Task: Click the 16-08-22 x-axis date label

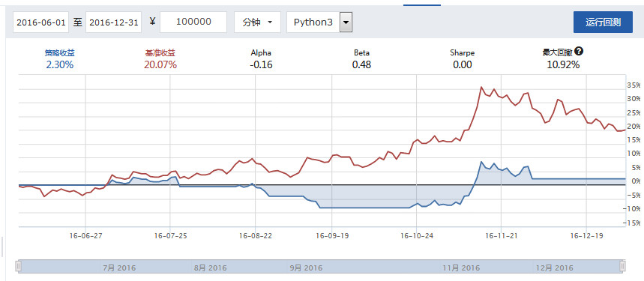Action: pyautogui.click(x=255, y=236)
